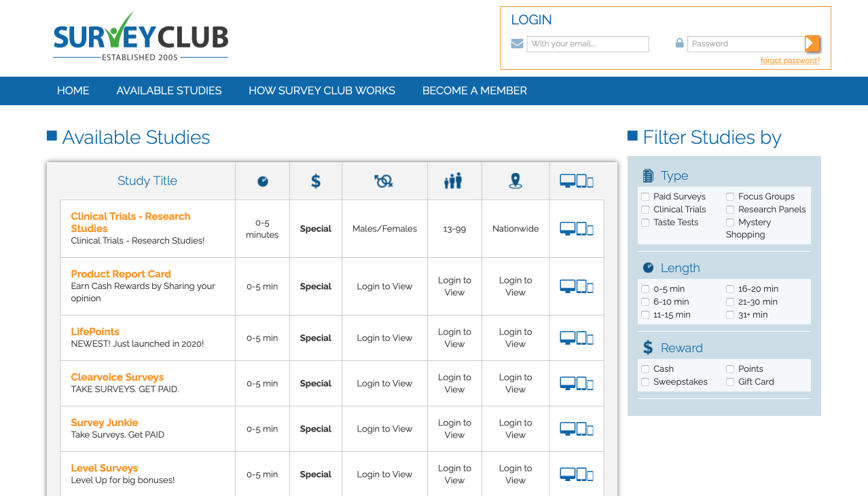The height and width of the screenshot is (496, 868).
Task: Focus the email input field
Action: (587, 44)
